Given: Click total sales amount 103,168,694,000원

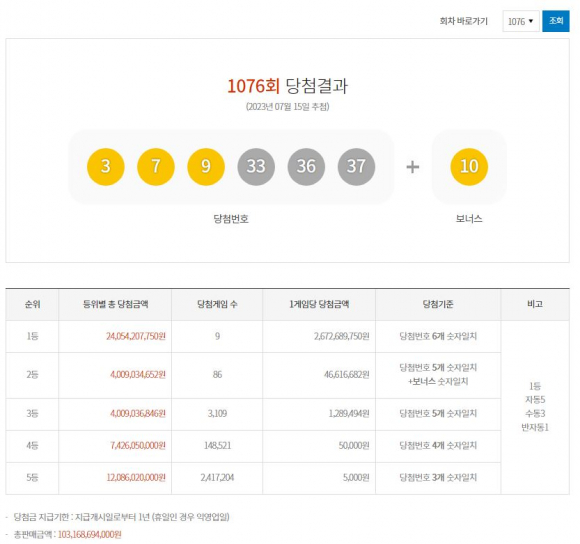Looking at the screenshot, I should [x=90, y=534].
